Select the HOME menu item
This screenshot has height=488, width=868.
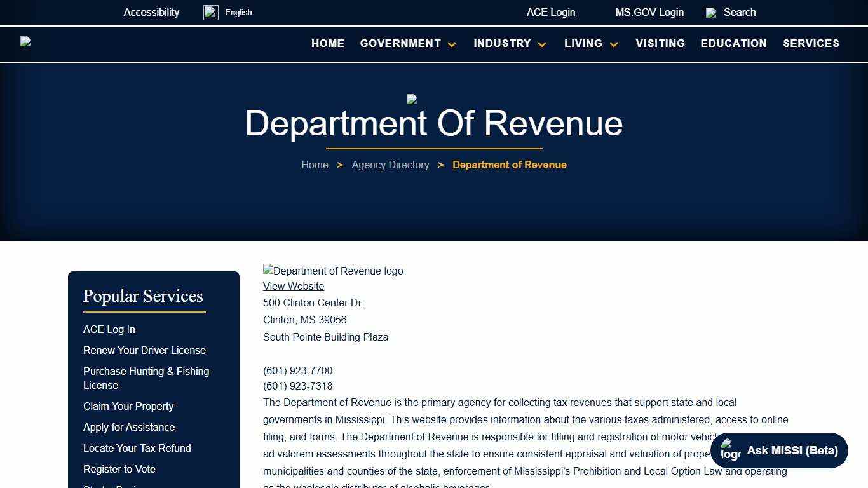(x=327, y=44)
